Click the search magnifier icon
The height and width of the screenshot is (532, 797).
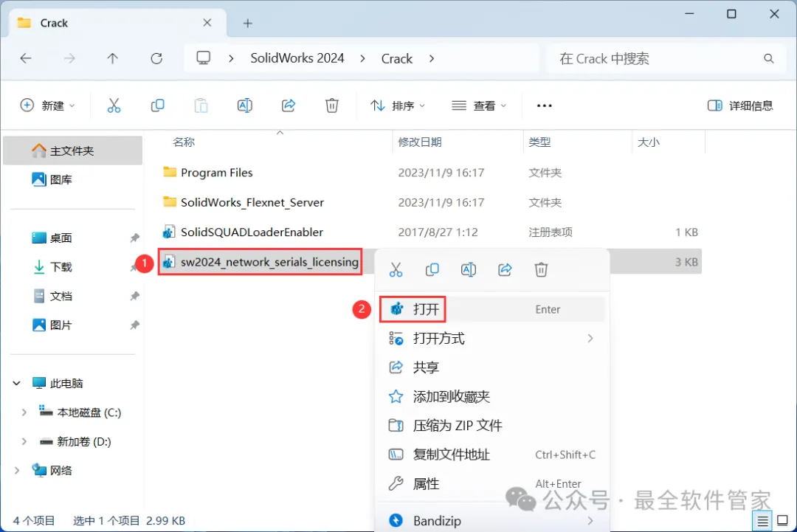pos(768,58)
